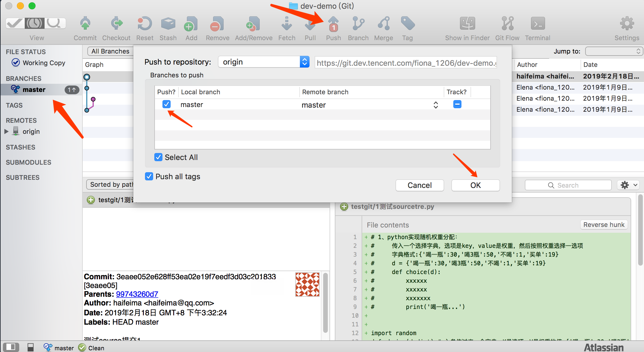The width and height of the screenshot is (644, 352).
Task: Click the Push toolbar icon
Action: (333, 29)
